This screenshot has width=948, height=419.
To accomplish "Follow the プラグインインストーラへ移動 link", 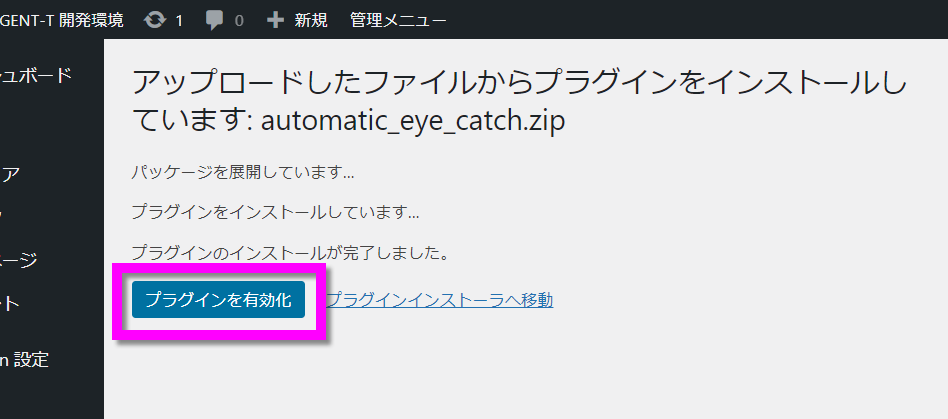I will pyautogui.click(x=439, y=300).
